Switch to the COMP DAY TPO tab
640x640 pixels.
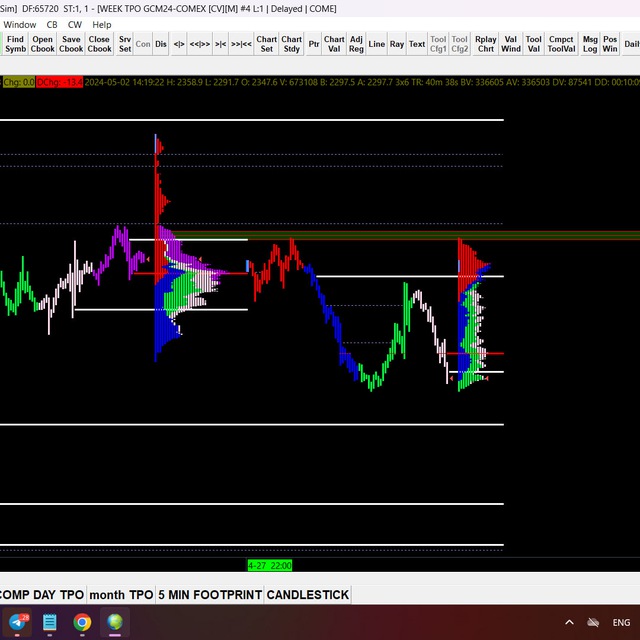(42, 595)
